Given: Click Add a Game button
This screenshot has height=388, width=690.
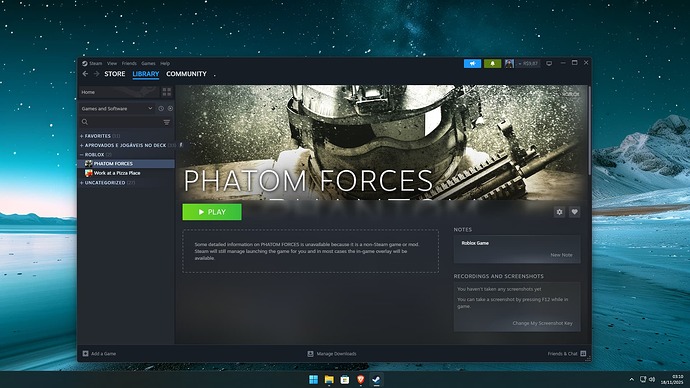Looking at the screenshot, I should [99, 354].
